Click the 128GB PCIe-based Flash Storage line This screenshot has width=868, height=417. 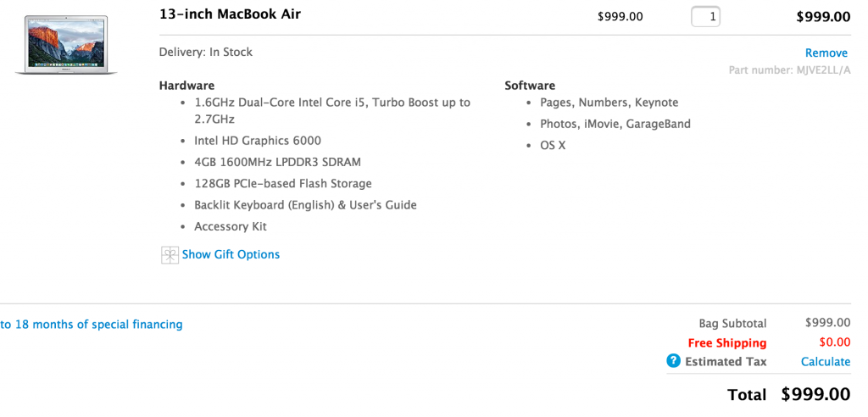coord(283,183)
